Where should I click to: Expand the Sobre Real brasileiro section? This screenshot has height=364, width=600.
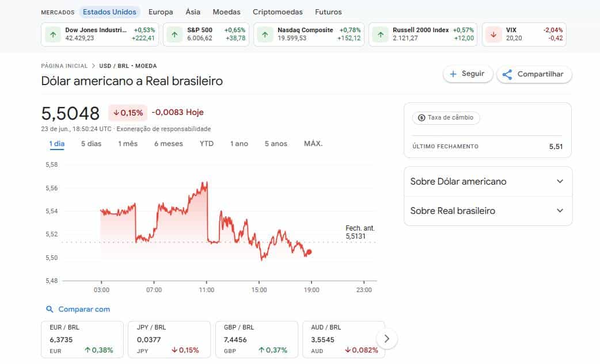(x=560, y=210)
